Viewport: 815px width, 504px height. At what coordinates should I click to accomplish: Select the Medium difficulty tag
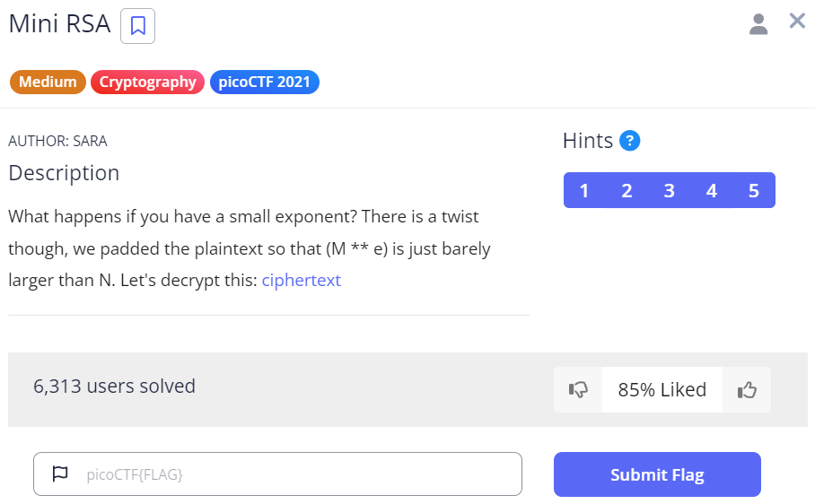pyautogui.click(x=48, y=83)
